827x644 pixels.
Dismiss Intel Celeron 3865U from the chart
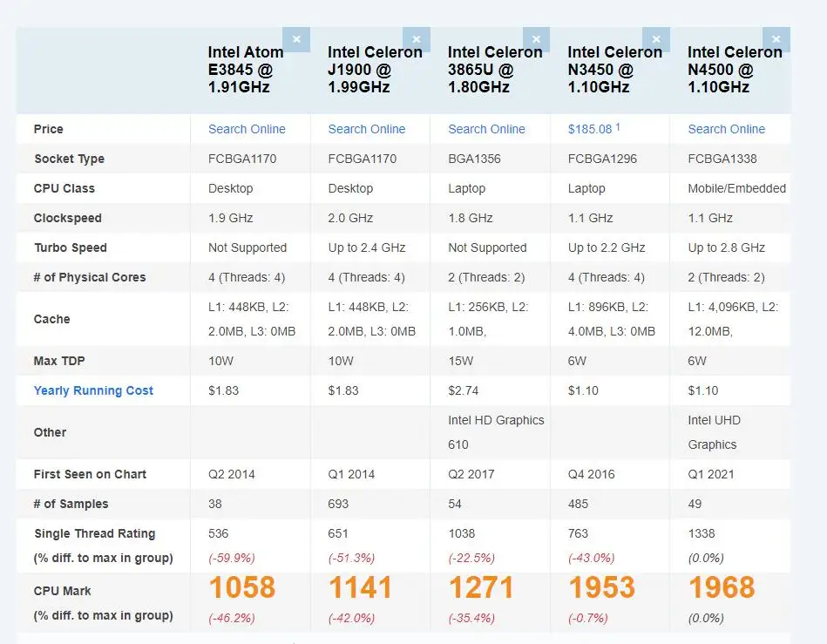coord(536,38)
